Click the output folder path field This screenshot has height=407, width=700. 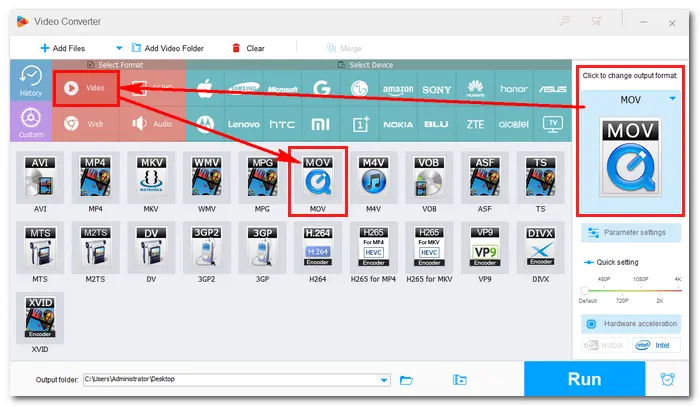coord(237,380)
